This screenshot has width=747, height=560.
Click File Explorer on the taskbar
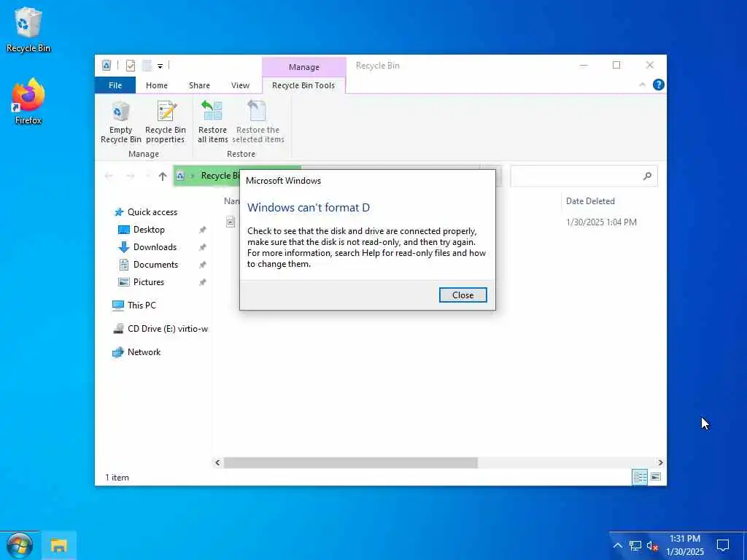click(x=58, y=545)
